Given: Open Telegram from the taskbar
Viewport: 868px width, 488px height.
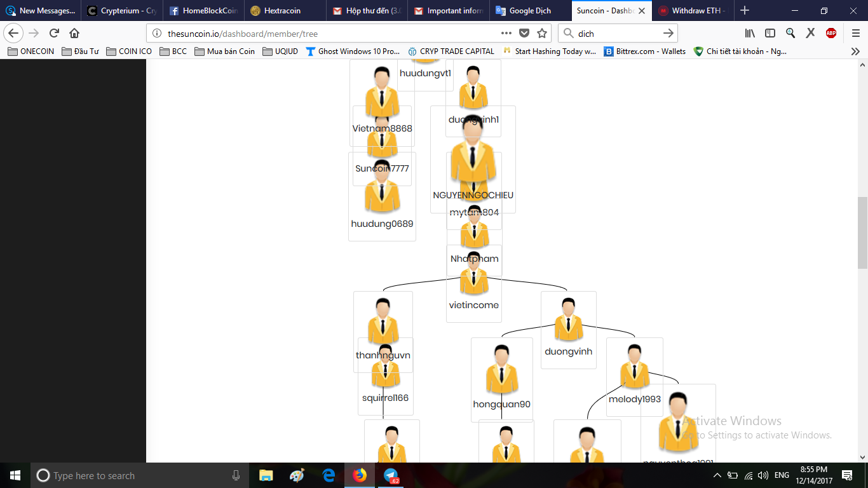Looking at the screenshot, I should 391,475.
